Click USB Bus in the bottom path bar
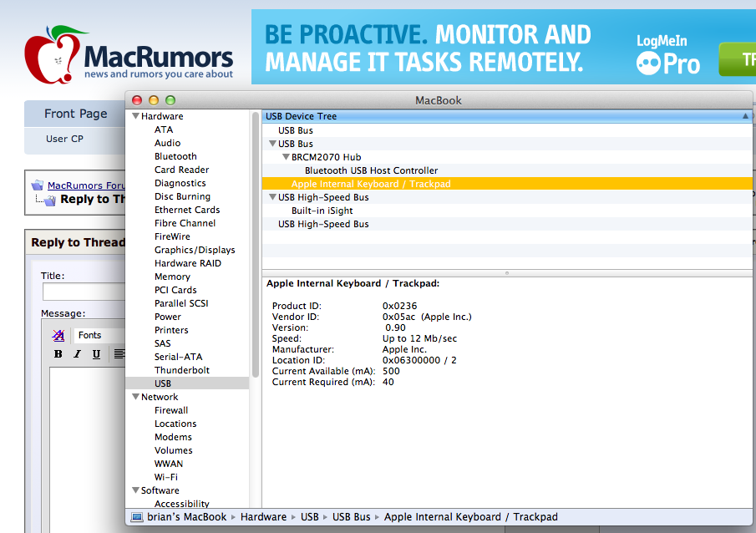This screenshot has height=533, width=756. click(x=352, y=517)
